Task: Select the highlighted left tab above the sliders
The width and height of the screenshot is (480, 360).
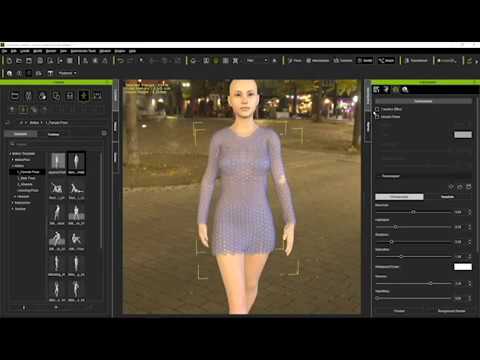Action: click(x=399, y=197)
